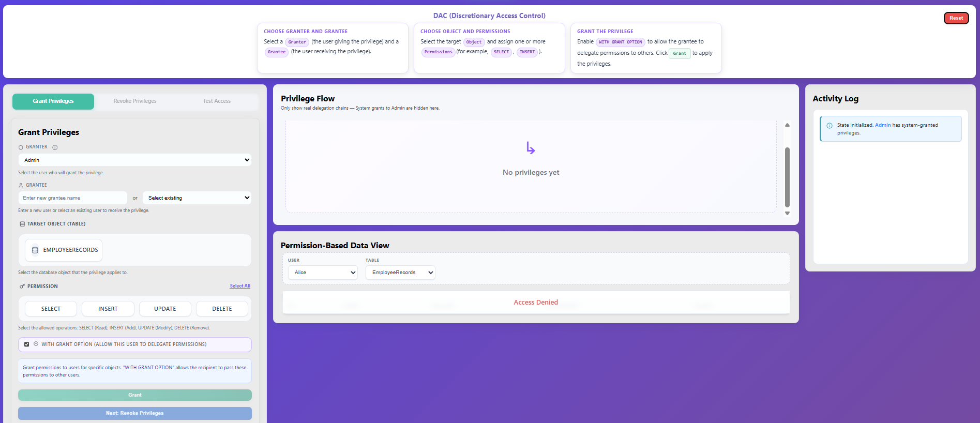Open the Granter Admin dropdown
This screenshot has height=423, width=980.
[x=134, y=160]
